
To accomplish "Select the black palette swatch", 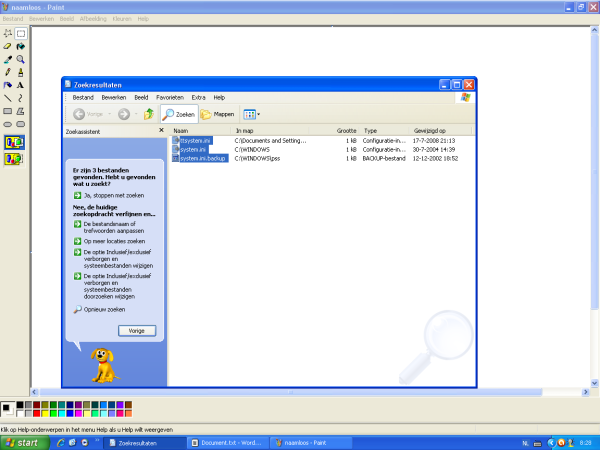I will coord(20,405).
